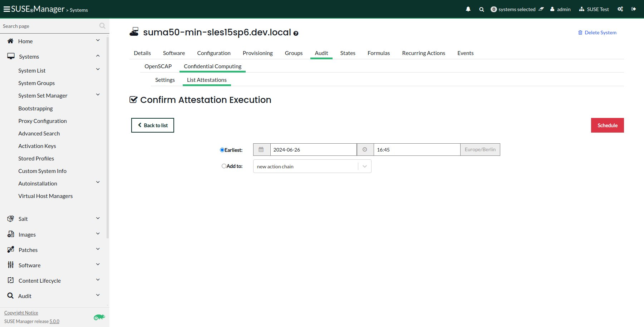Select the Add to radio button
Image resolution: width=644 pixels, height=327 pixels.
click(x=224, y=166)
